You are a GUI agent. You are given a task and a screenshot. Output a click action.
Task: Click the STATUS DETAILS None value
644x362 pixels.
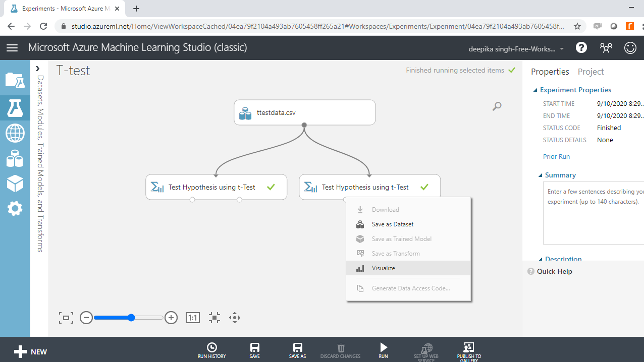coord(605,140)
